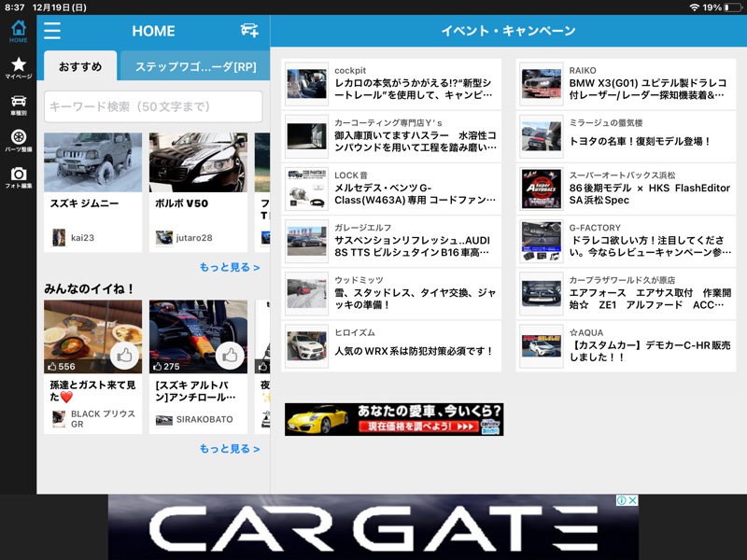Open BLACK プリウス GR user avatar
The height and width of the screenshot is (560, 747).
pyautogui.click(x=59, y=418)
